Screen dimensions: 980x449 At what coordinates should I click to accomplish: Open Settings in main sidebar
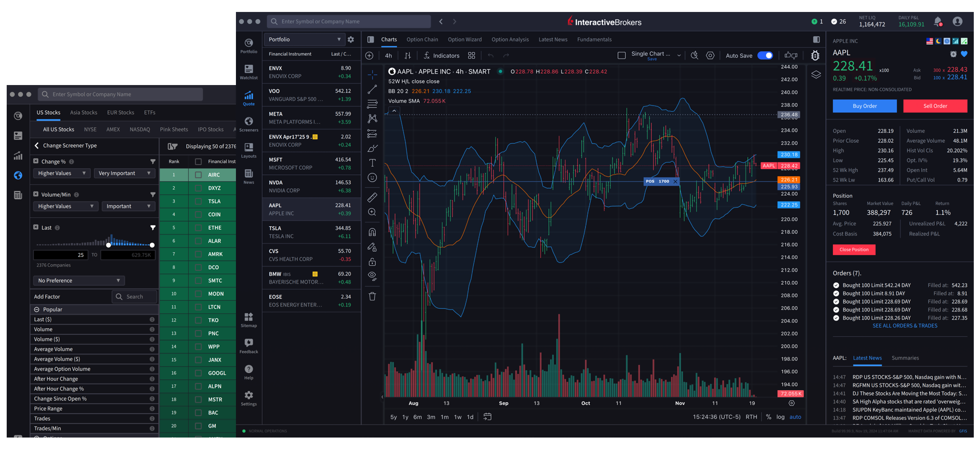point(249,398)
